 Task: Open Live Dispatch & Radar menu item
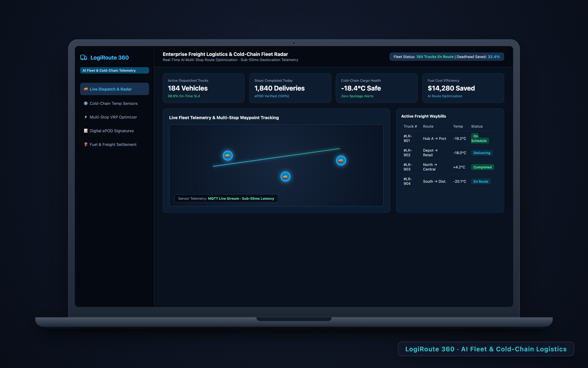(x=114, y=89)
